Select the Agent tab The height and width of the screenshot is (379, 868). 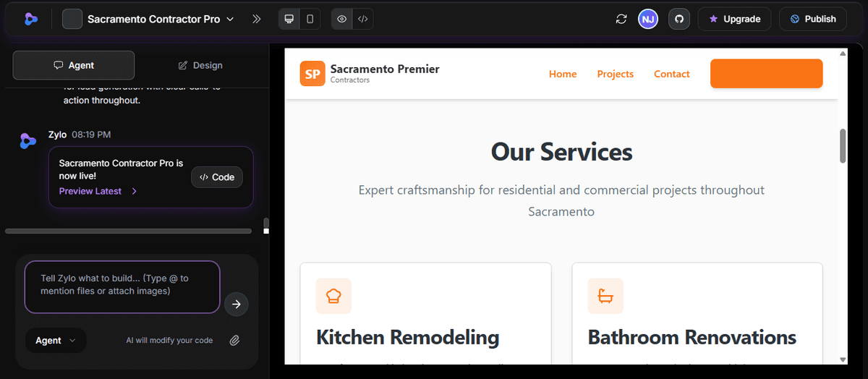pyautogui.click(x=74, y=65)
